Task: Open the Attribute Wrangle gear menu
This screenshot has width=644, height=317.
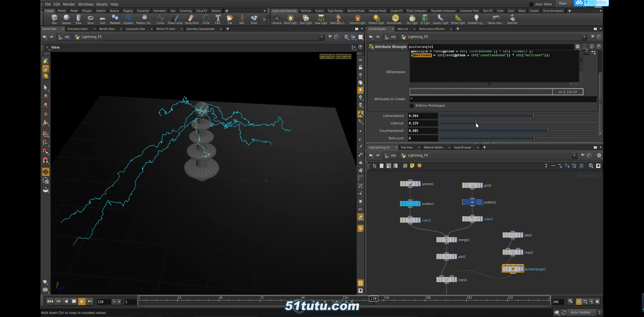Action: pos(577,46)
